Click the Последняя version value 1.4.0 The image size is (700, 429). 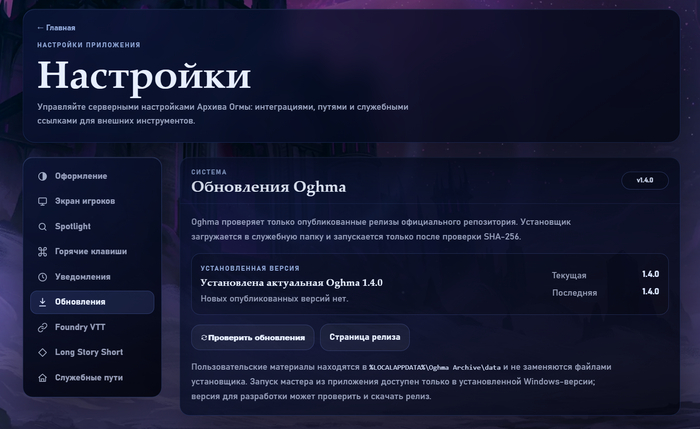(x=650, y=292)
